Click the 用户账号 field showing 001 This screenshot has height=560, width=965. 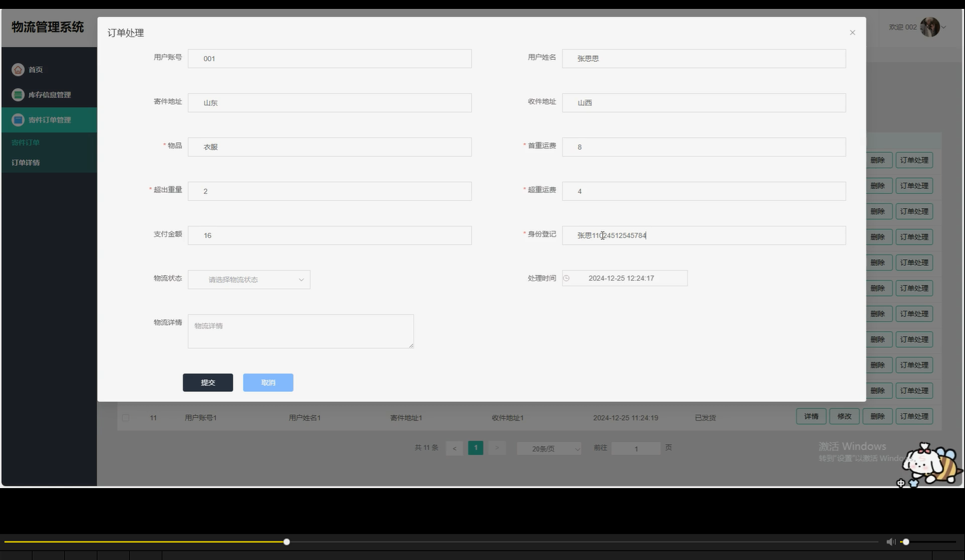coord(330,59)
